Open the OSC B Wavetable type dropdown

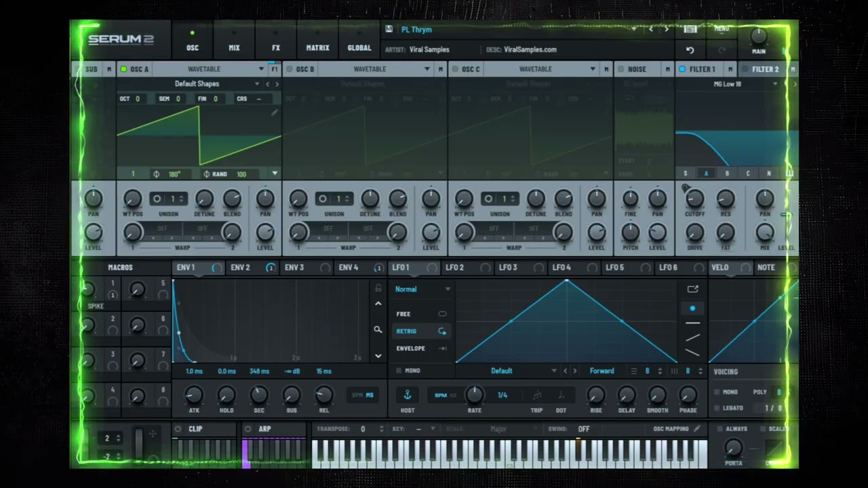click(x=376, y=69)
